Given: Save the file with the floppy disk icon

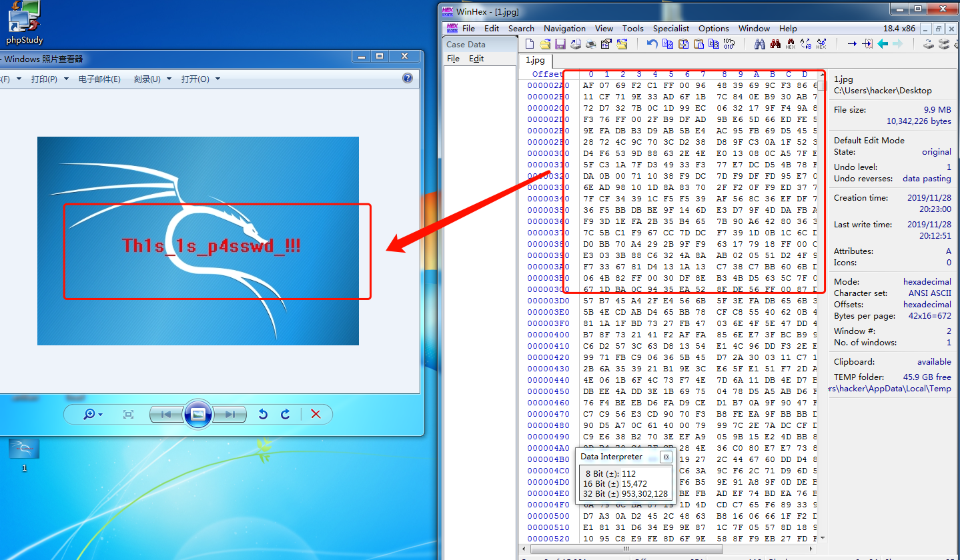Looking at the screenshot, I should 560,44.
